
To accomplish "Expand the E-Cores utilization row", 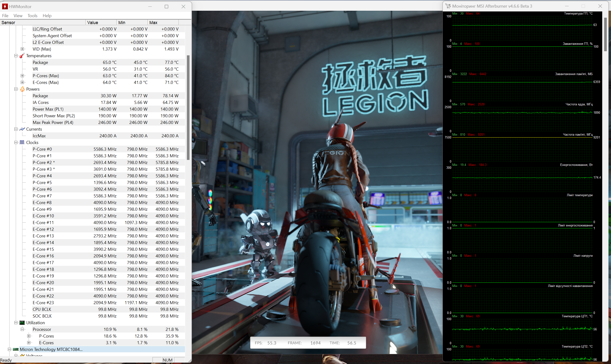I will click(x=29, y=343).
